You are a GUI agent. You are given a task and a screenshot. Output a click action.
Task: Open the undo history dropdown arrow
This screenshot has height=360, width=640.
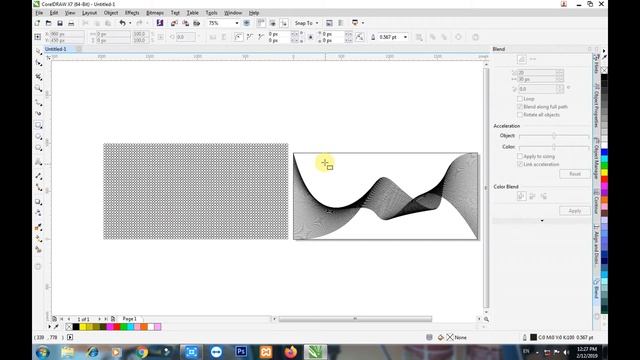pos(130,23)
